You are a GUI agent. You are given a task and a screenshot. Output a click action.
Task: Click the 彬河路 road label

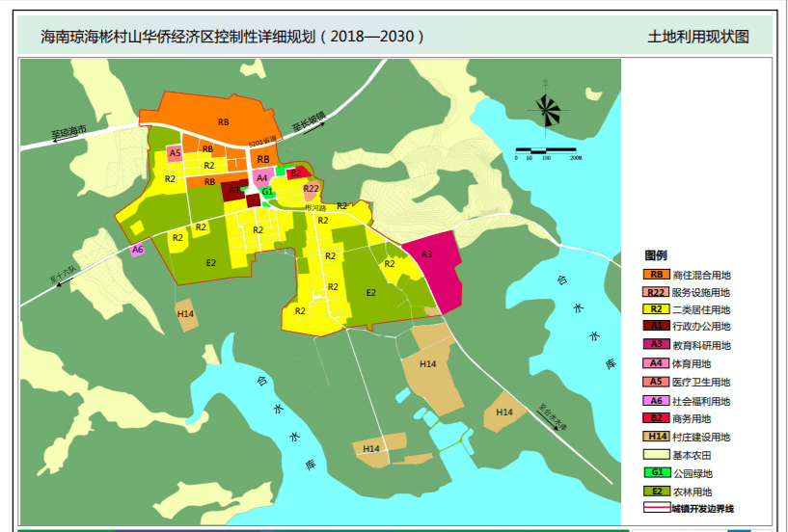click(x=315, y=207)
